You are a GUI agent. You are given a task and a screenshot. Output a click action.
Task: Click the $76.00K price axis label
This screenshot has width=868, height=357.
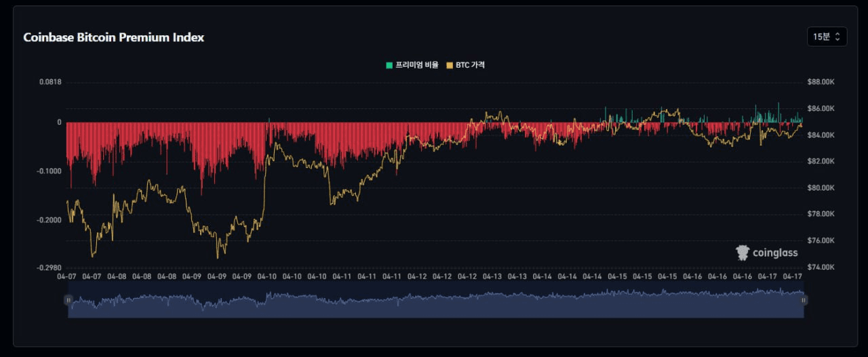coord(820,240)
